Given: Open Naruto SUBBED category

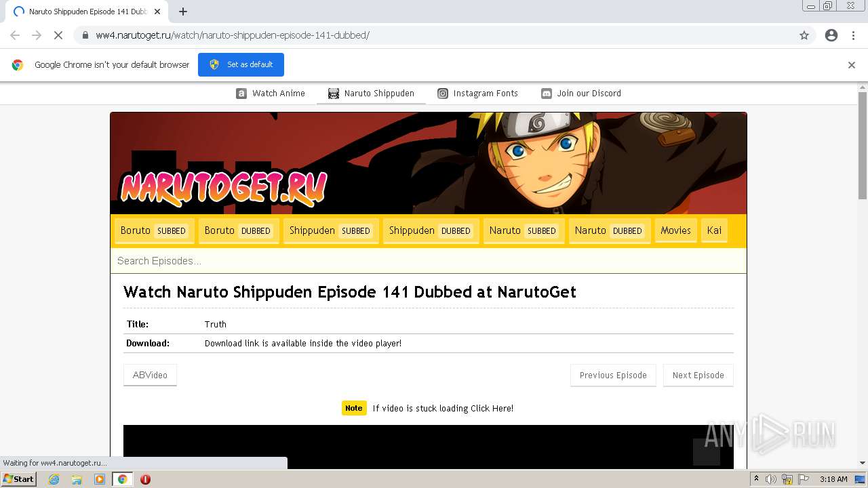Looking at the screenshot, I should pyautogui.click(x=524, y=230).
